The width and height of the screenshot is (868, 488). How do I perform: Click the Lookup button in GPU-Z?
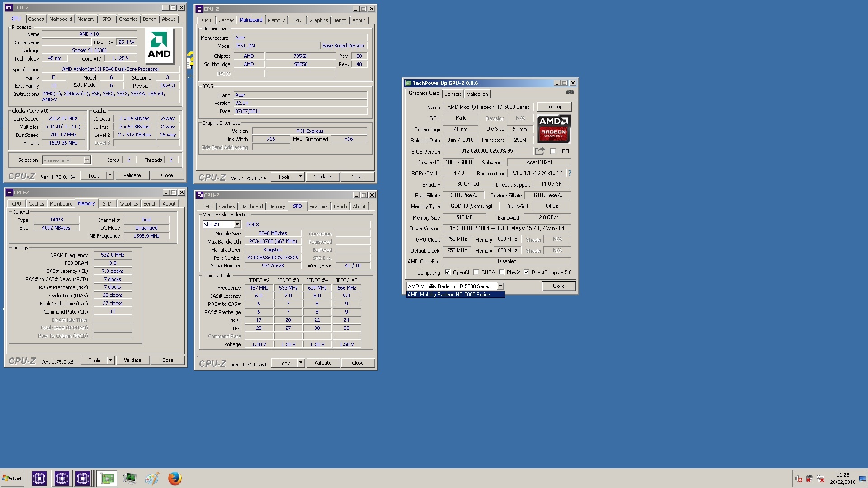(x=554, y=107)
